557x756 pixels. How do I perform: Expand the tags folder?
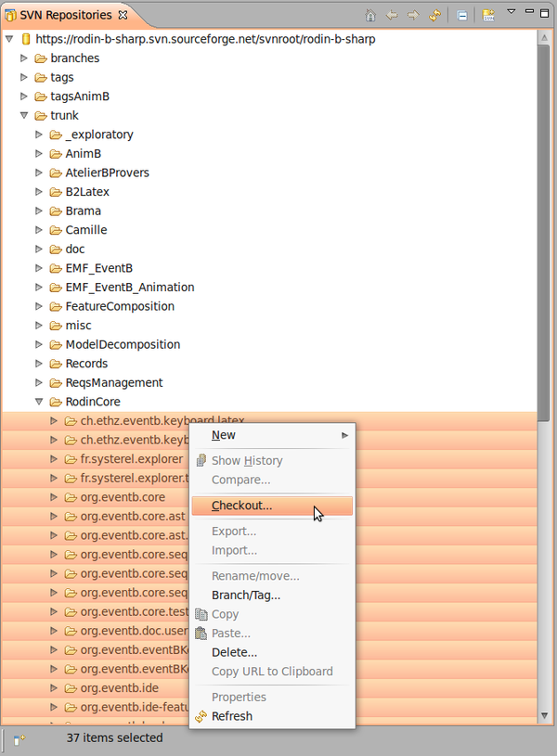23,77
